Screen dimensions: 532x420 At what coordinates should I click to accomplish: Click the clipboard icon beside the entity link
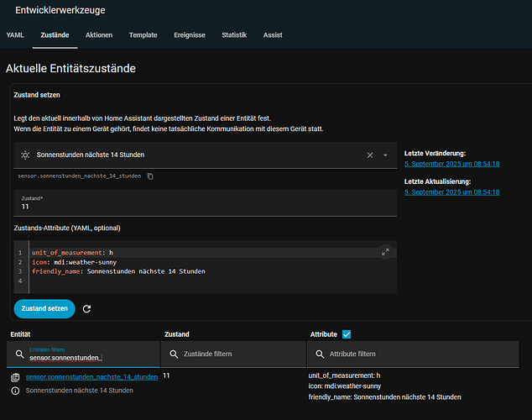tap(15, 378)
